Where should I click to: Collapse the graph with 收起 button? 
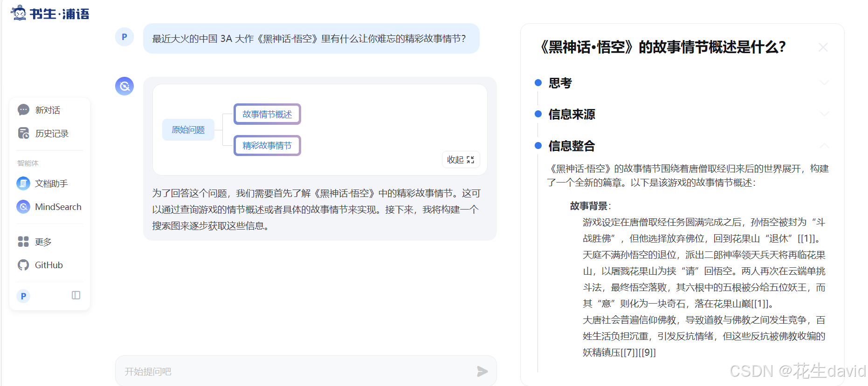pyautogui.click(x=461, y=160)
